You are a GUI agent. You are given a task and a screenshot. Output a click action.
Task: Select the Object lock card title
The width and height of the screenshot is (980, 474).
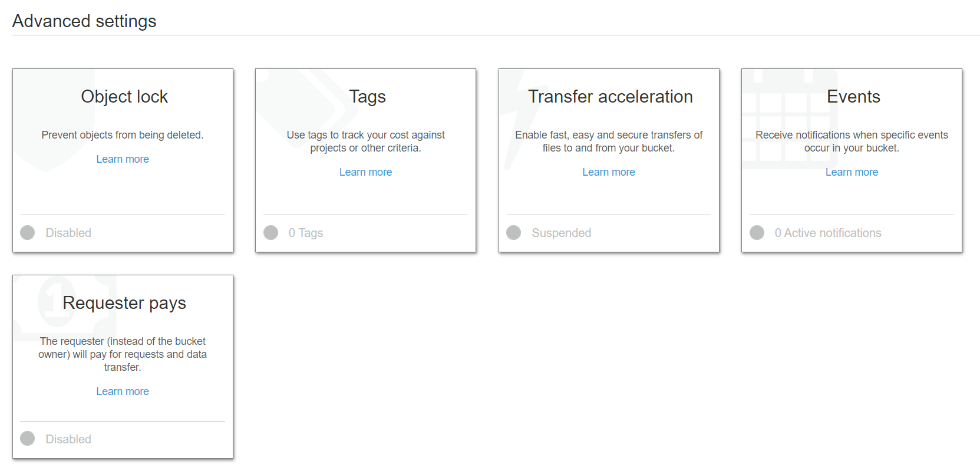(124, 97)
